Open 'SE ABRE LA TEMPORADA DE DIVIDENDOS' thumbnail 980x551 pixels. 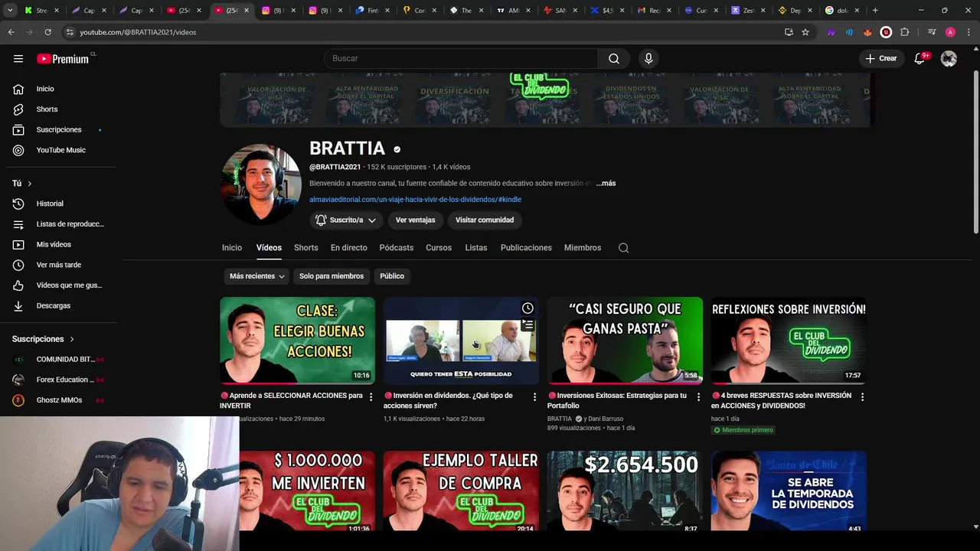(789, 491)
